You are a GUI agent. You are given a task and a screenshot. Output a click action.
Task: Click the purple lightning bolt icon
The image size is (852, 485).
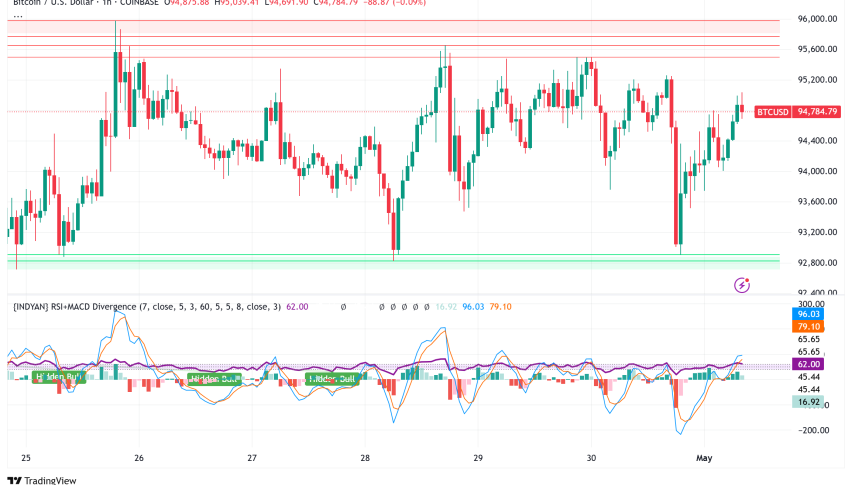742,285
